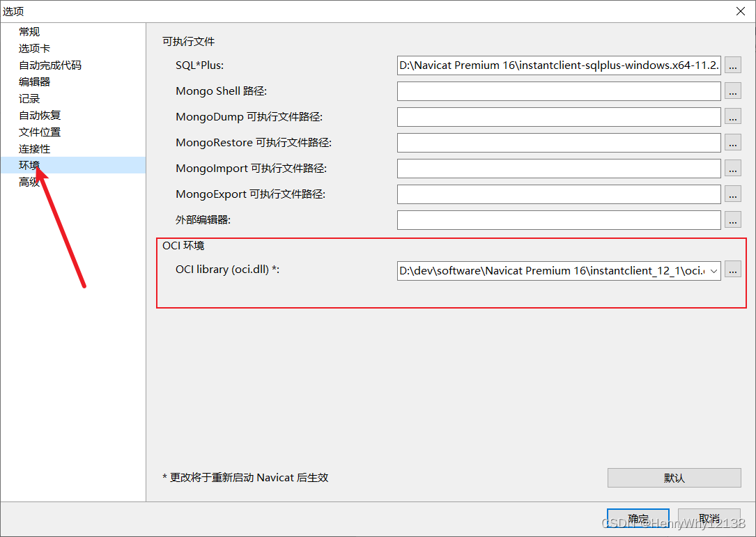The image size is (756, 537).
Task: Open file browser for MongoImport executable
Action: click(x=732, y=168)
